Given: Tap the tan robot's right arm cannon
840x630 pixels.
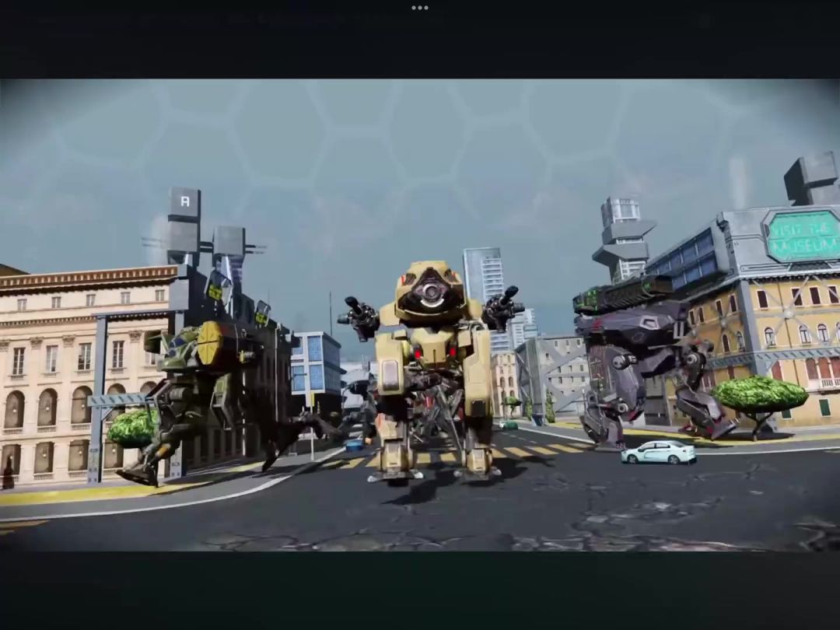Looking at the screenshot, I should (x=502, y=309).
